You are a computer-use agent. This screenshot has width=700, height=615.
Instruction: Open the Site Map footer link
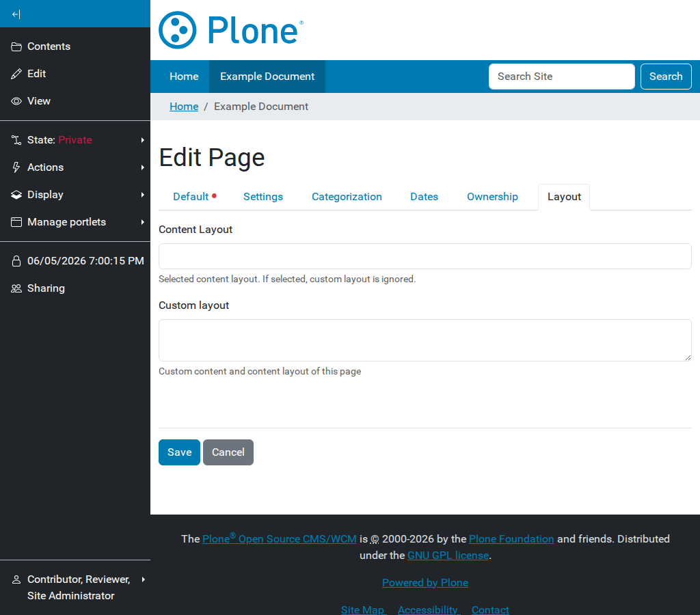(x=362, y=610)
